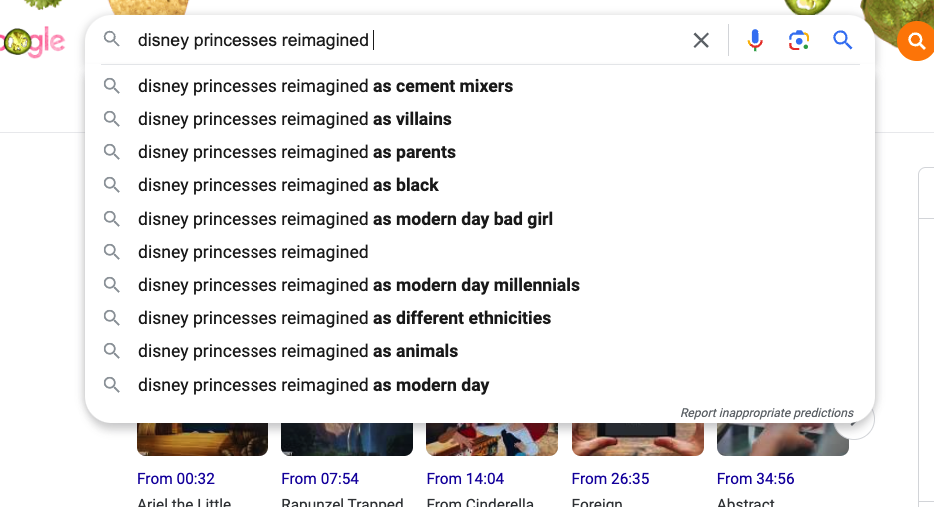Screen dimensions: 934x507
Task: Click the magnifier icon inside the search field
Action: [112, 40]
